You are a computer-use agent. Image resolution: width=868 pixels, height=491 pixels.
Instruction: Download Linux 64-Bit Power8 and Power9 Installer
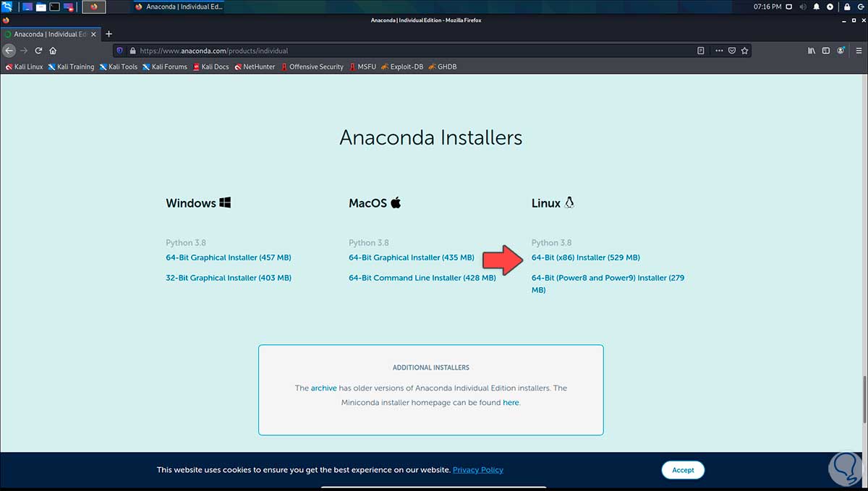(608, 283)
